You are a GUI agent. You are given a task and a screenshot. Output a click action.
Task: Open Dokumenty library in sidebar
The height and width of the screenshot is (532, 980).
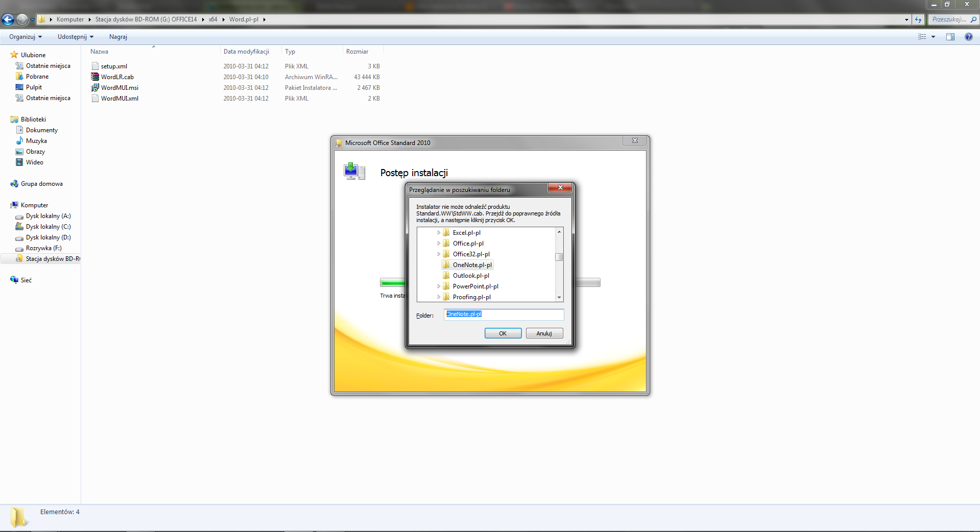click(x=41, y=130)
